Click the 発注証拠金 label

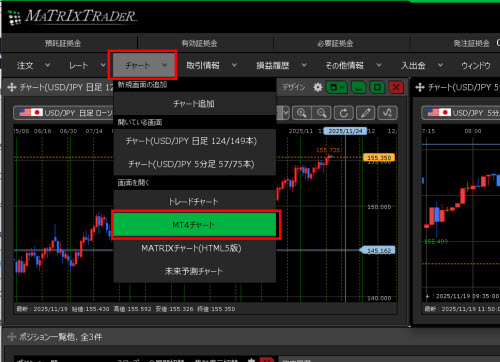point(471,43)
